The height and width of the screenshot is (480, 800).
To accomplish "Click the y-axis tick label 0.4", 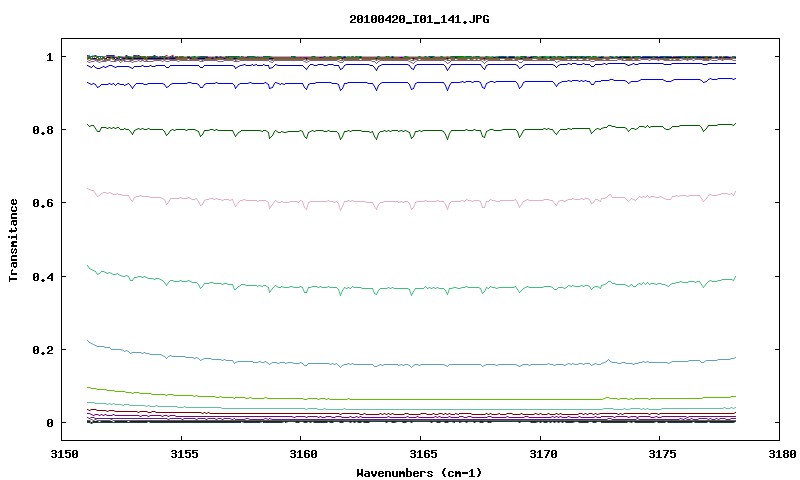I will click(x=42, y=276).
